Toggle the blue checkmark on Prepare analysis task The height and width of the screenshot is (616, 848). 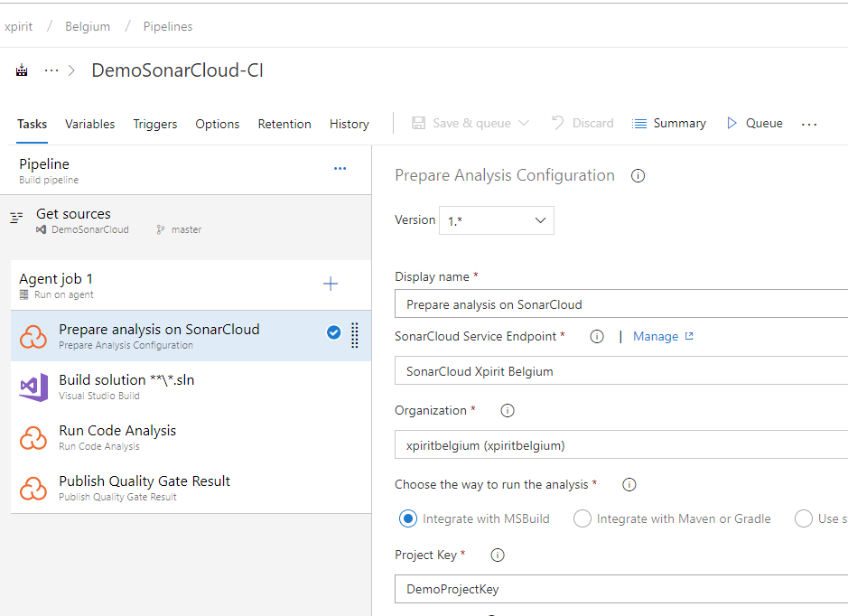click(x=334, y=332)
